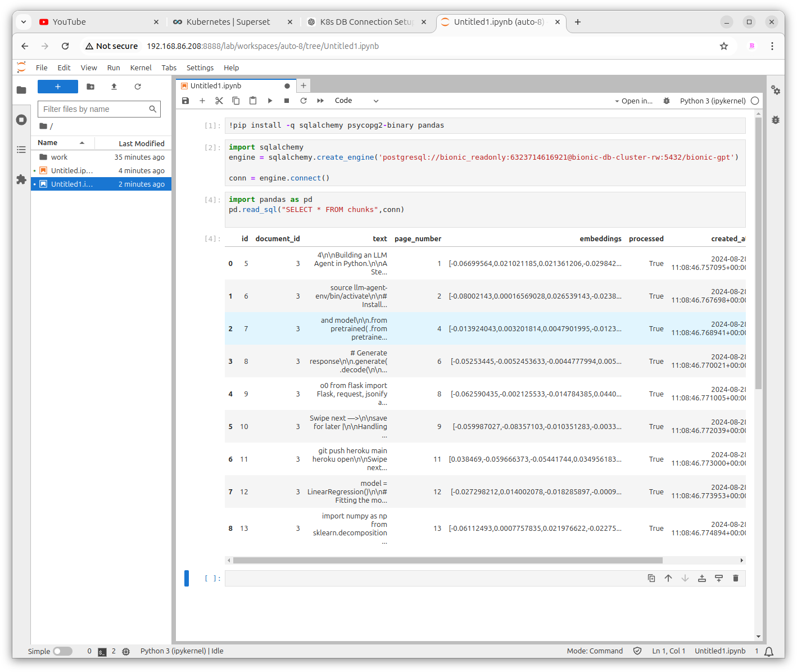The height and width of the screenshot is (672, 797).
Task: Switch to the Kubernetes | Superset browser tab
Action: click(x=228, y=22)
